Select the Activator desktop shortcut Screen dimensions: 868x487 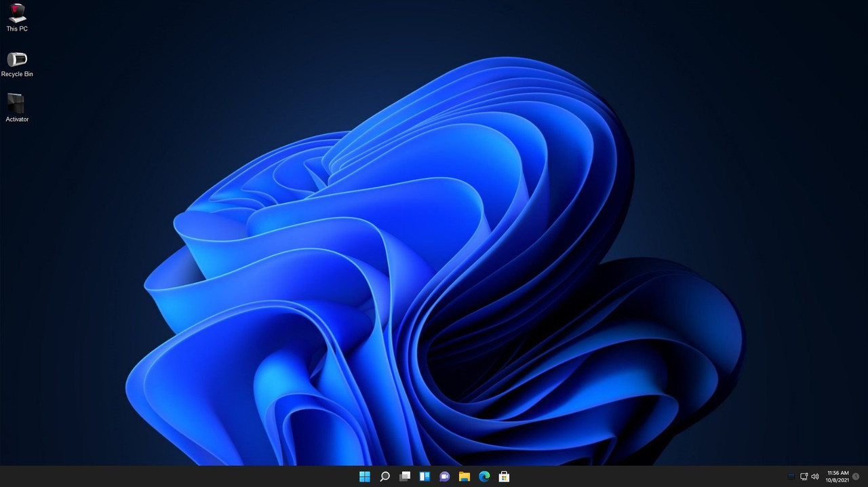17,109
